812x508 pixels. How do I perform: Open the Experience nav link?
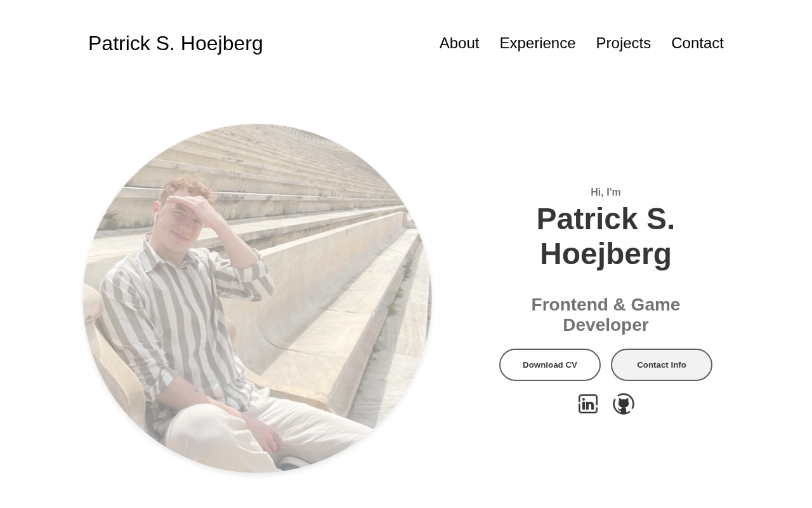coord(537,43)
